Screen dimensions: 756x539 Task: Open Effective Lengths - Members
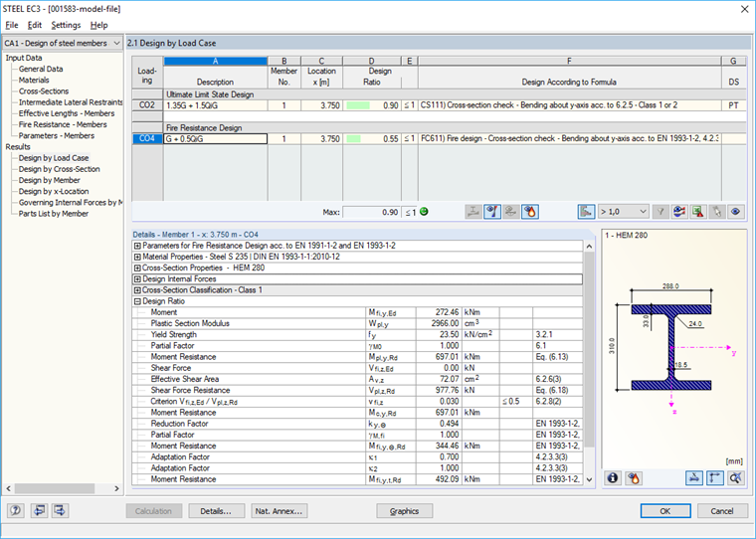pos(67,113)
